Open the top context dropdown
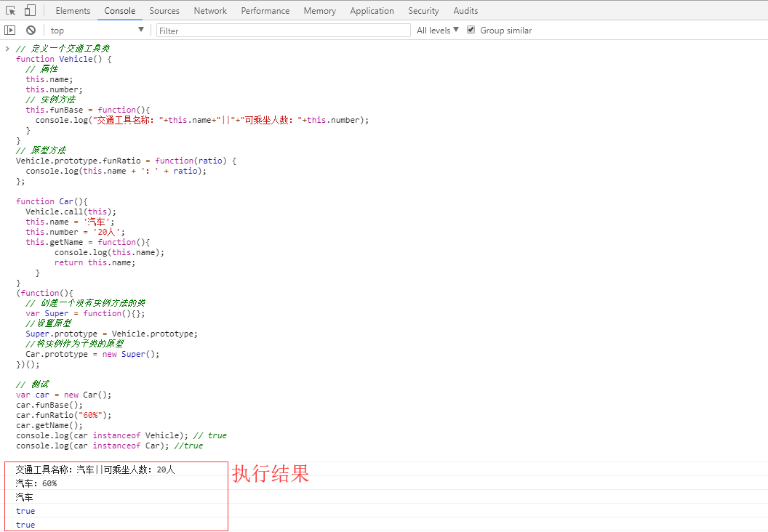This screenshot has height=532, width=768. [97, 31]
